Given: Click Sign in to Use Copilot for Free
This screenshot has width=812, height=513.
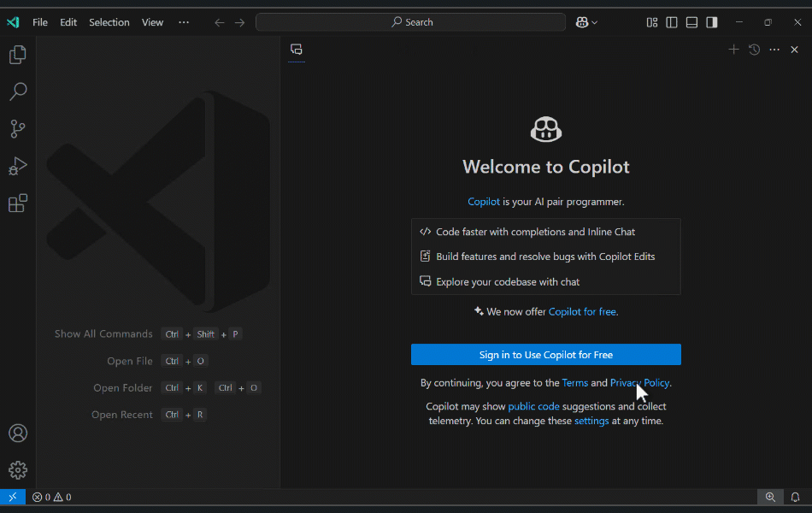Looking at the screenshot, I should 546,355.
